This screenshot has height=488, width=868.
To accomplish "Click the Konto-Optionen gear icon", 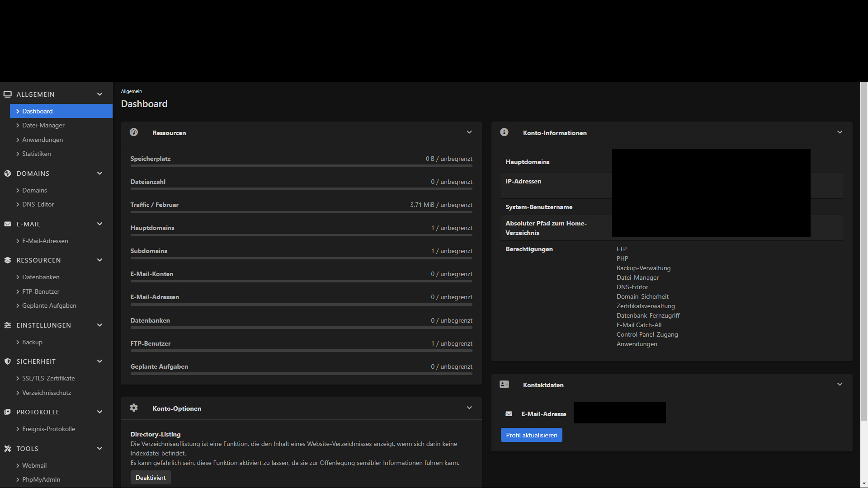I will point(134,408).
